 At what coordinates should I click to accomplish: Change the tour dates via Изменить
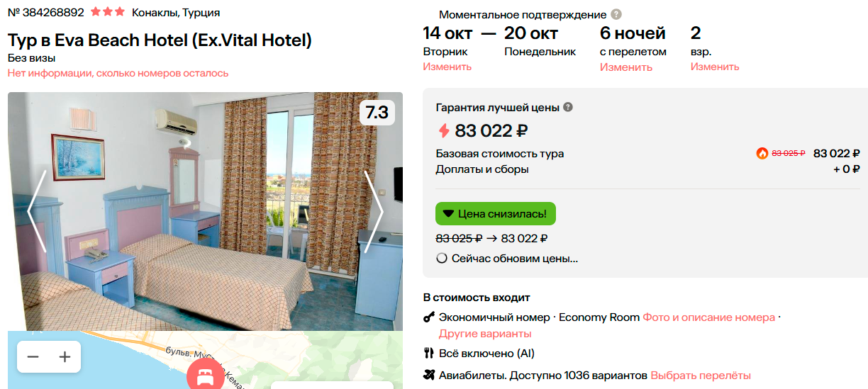pos(447,67)
